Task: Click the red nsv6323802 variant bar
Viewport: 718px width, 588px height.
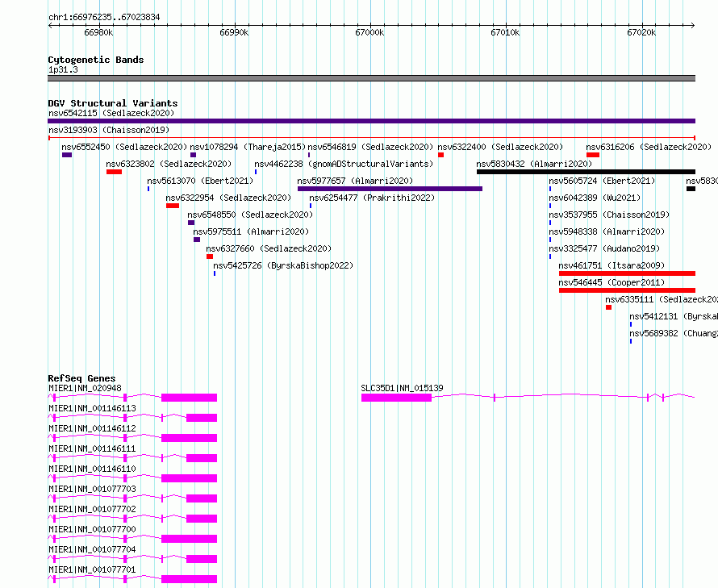Action: click(x=114, y=172)
